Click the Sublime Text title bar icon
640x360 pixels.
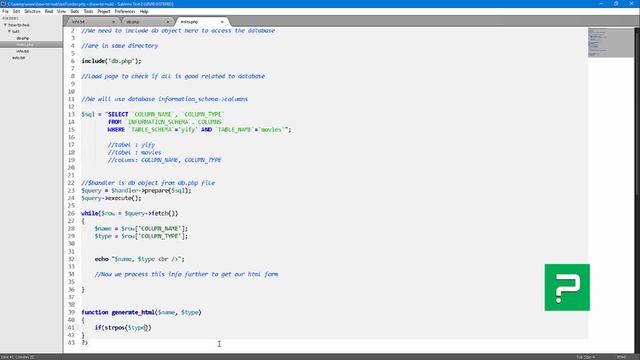pyautogui.click(x=3, y=4)
